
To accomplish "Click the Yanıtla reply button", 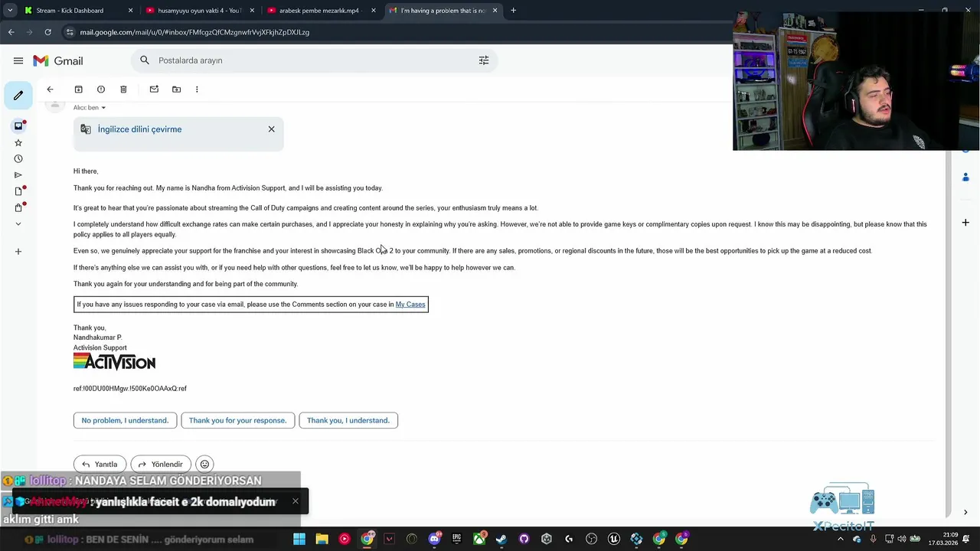I will [100, 464].
